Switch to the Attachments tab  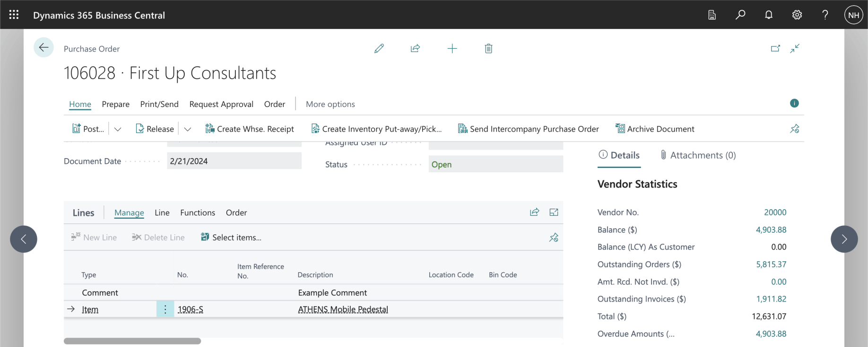698,155
